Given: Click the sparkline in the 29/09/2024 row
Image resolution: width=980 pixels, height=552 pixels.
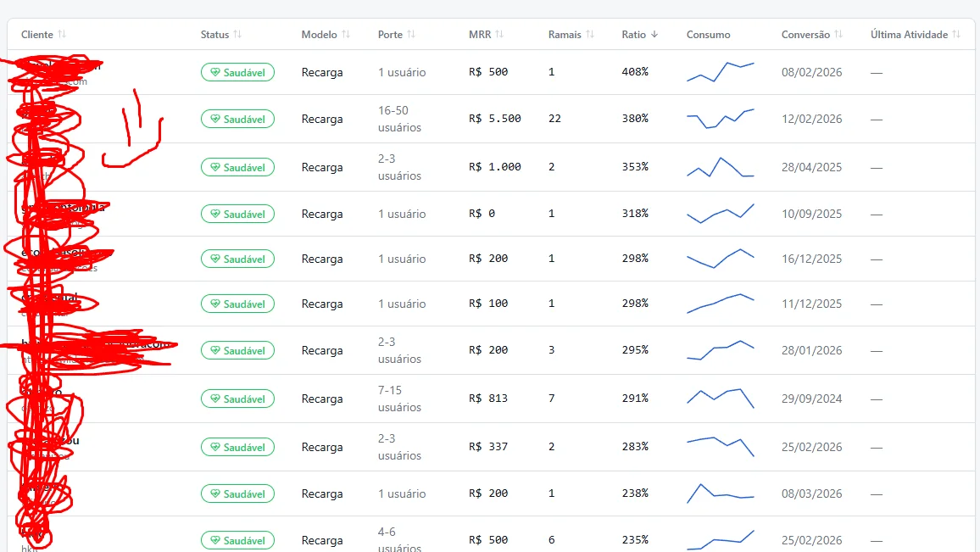Looking at the screenshot, I should click(x=721, y=399).
